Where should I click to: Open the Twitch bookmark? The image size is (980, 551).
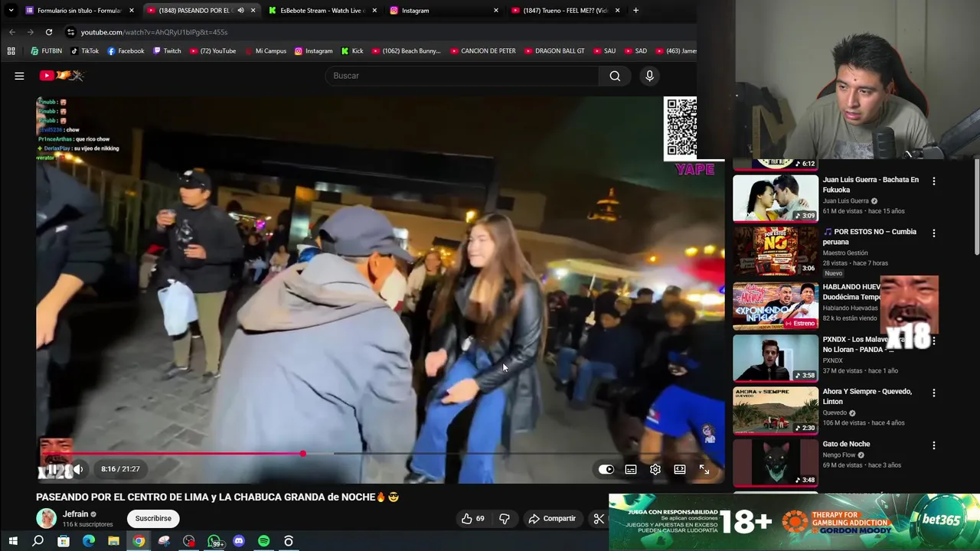(167, 51)
